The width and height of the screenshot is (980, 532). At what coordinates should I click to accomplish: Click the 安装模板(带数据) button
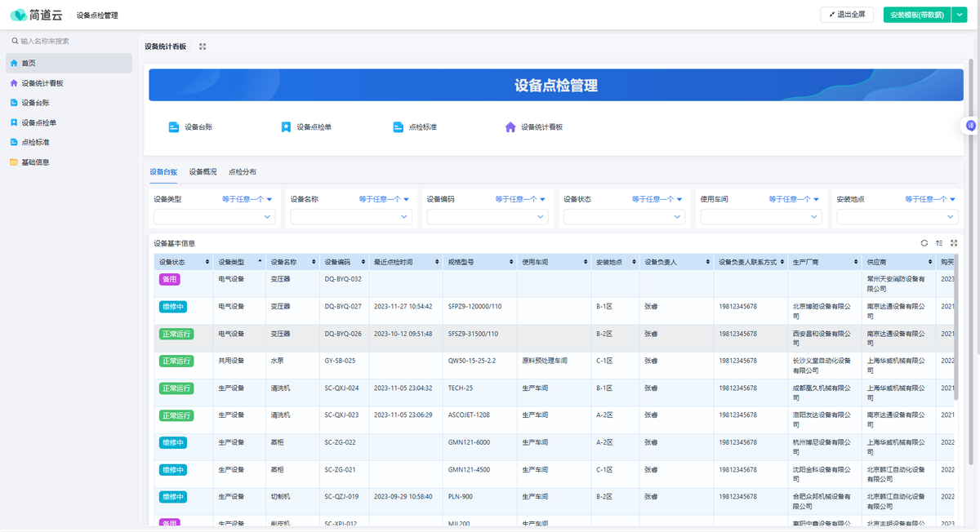(x=916, y=15)
